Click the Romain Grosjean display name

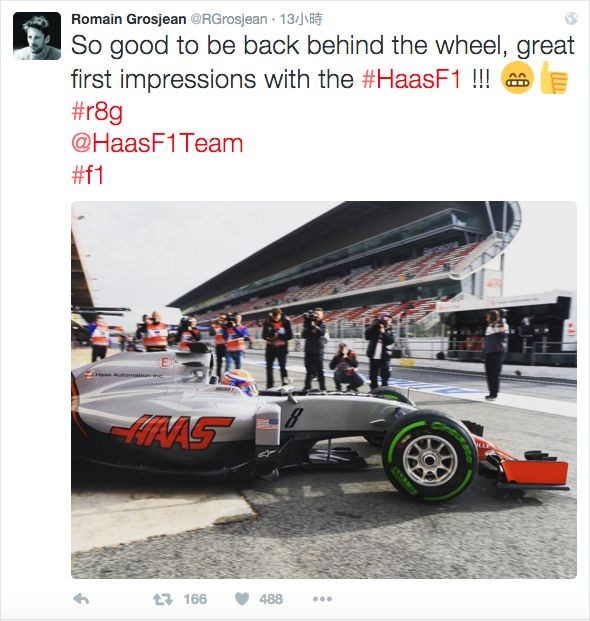129,19
